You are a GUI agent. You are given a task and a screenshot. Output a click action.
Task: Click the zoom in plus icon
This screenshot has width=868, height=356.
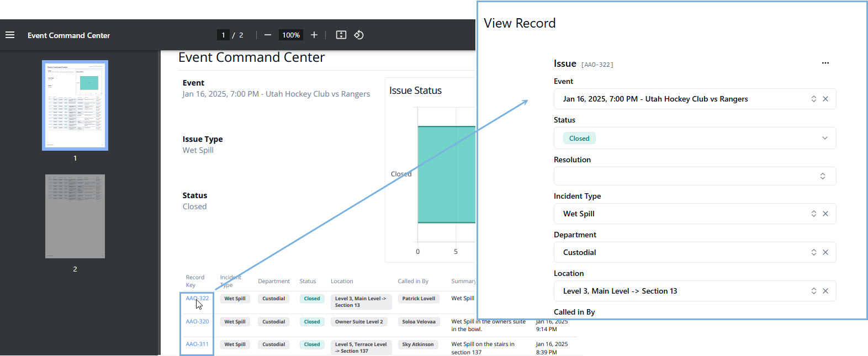(314, 35)
